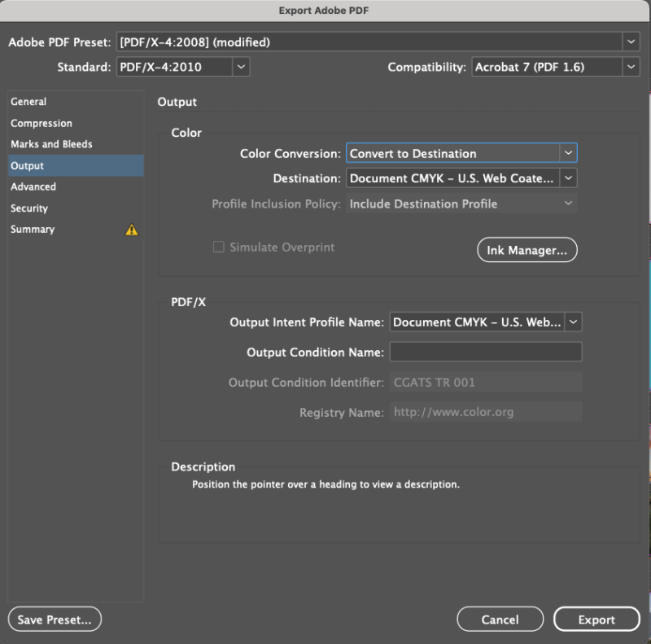The width and height of the screenshot is (651, 644).
Task: Switch to the Advanced section
Action: coord(76,186)
